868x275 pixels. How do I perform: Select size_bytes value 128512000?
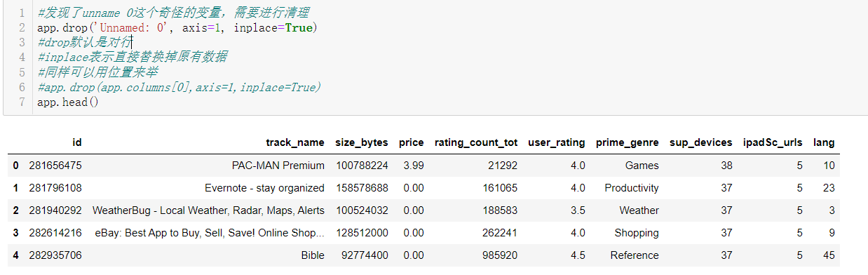(362, 233)
